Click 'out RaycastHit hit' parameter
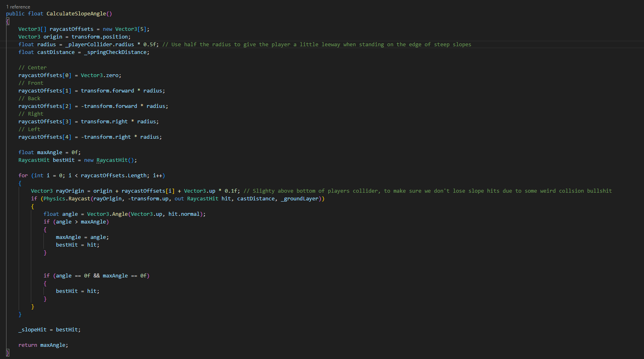Viewport: 644px width, 359px height. (203, 199)
